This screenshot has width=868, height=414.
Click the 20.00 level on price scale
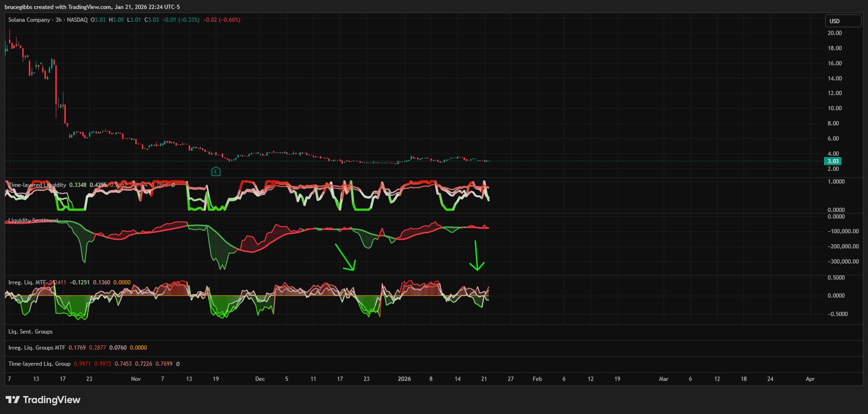click(834, 33)
